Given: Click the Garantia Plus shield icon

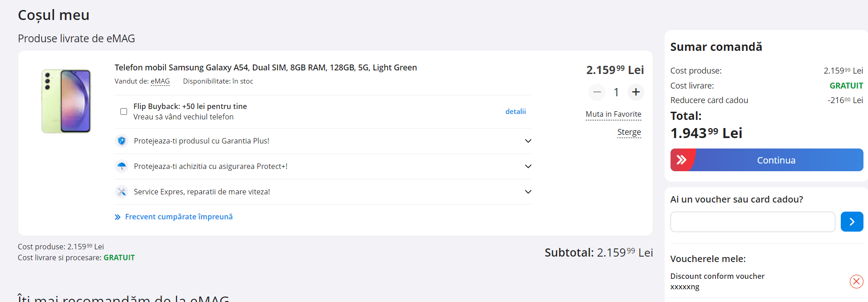Looking at the screenshot, I should click(122, 141).
